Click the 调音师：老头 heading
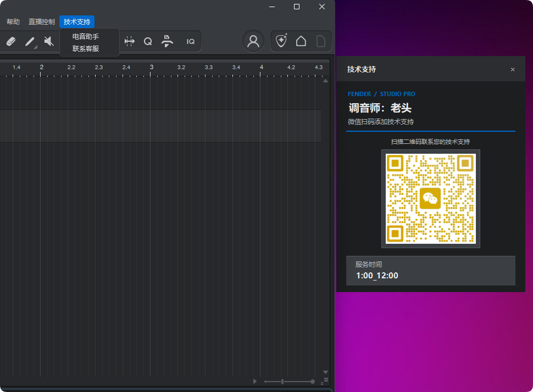 point(380,108)
